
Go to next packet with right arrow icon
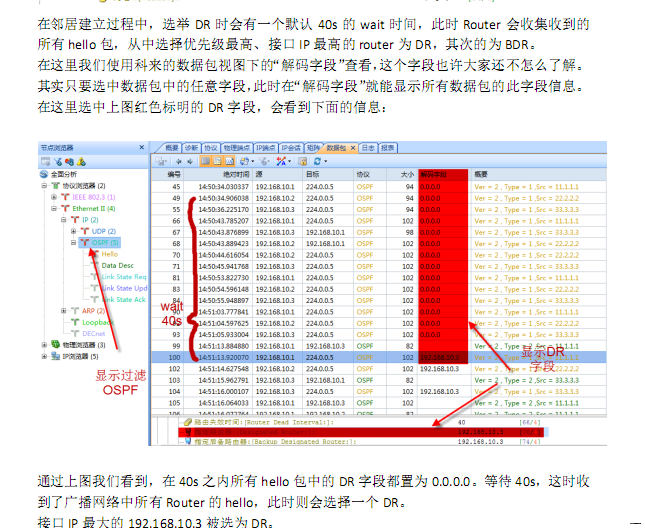tap(190, 161)
